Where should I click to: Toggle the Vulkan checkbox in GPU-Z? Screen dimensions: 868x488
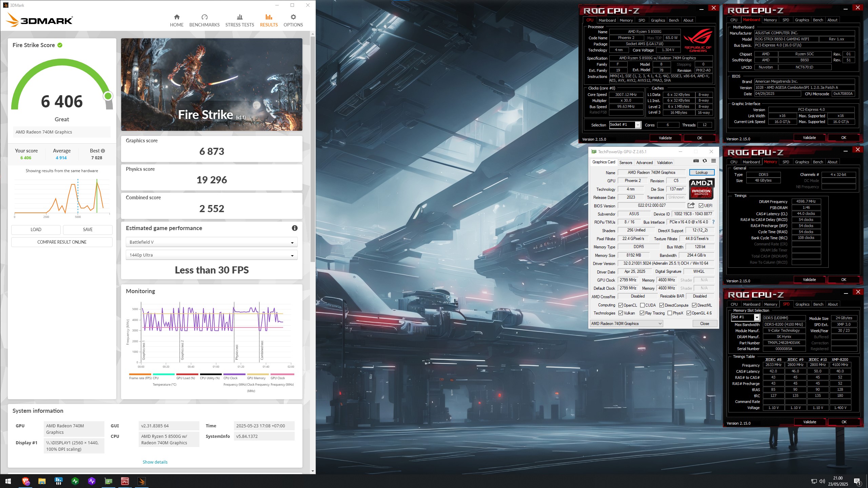pyautogui.click(x=620, y=313)
